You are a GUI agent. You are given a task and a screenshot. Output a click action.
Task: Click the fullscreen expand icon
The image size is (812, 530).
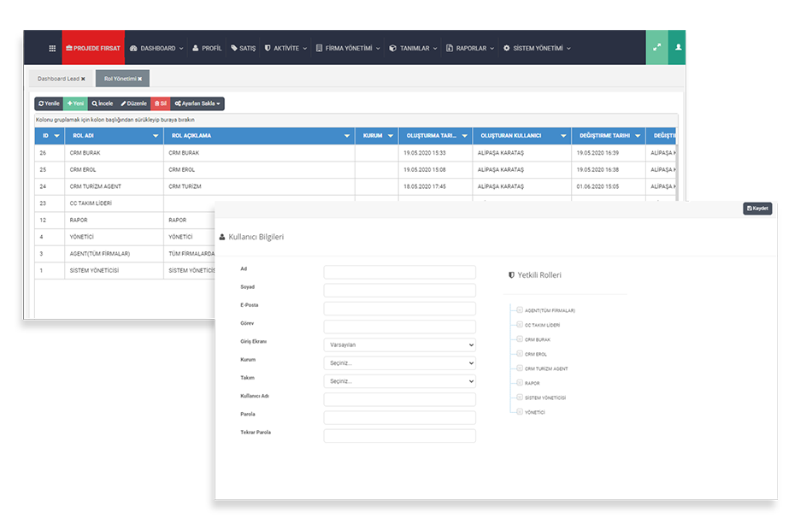point(656,48)
